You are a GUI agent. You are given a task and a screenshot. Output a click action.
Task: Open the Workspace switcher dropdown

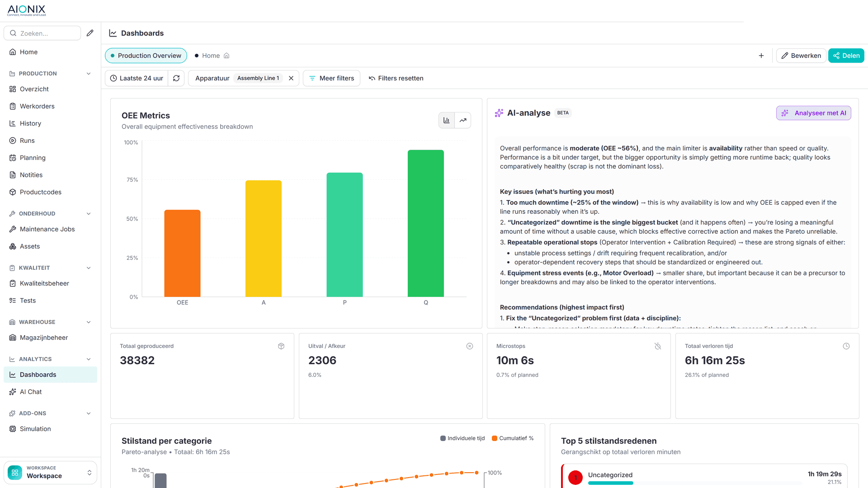tap(50, 473)
